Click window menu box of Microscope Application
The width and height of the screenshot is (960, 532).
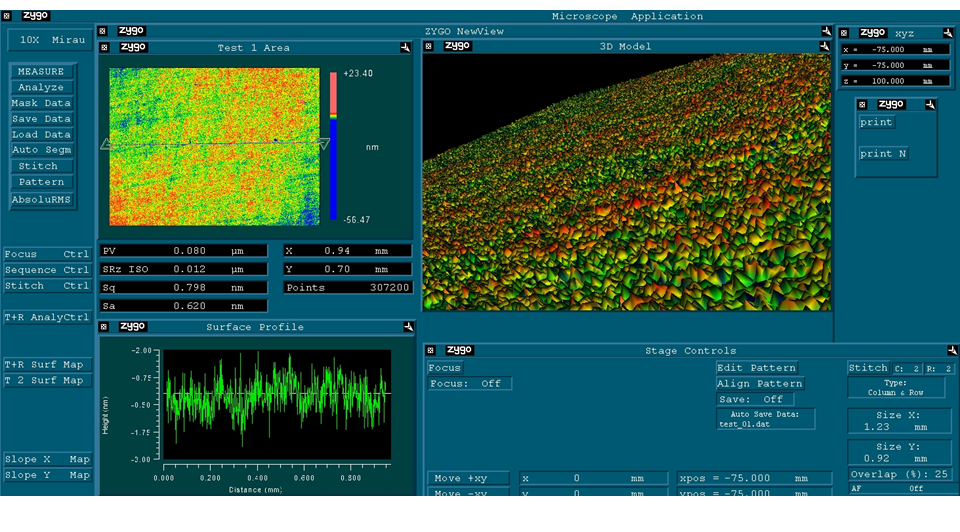click(x=7, y=17)
